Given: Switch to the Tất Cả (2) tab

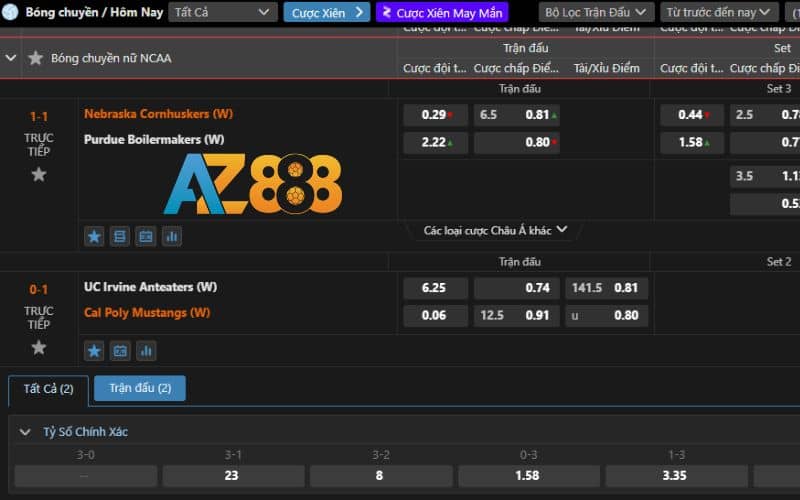Looking at the screenshot, I should pos(48,389).
